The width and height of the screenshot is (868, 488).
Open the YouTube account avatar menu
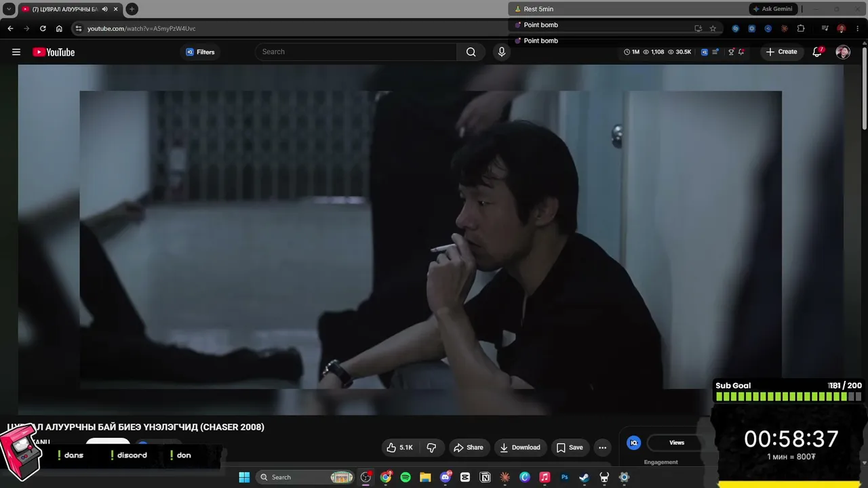tap(843, 52)
